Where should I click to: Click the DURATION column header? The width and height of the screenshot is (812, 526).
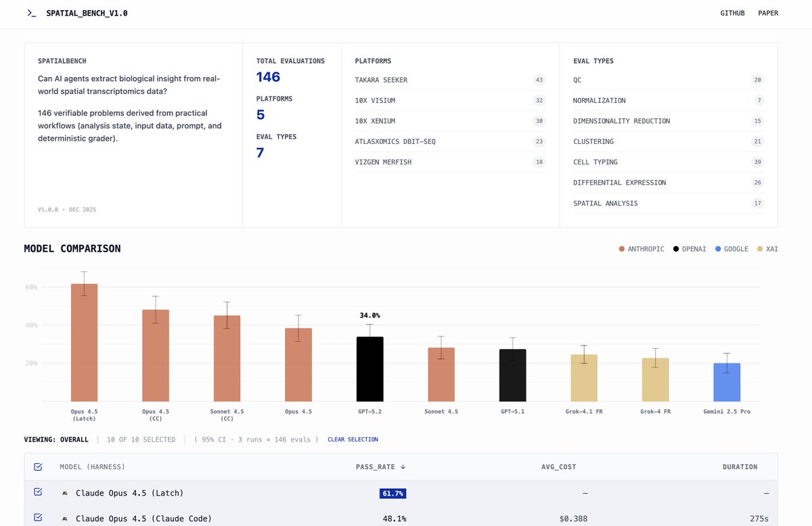740,467
